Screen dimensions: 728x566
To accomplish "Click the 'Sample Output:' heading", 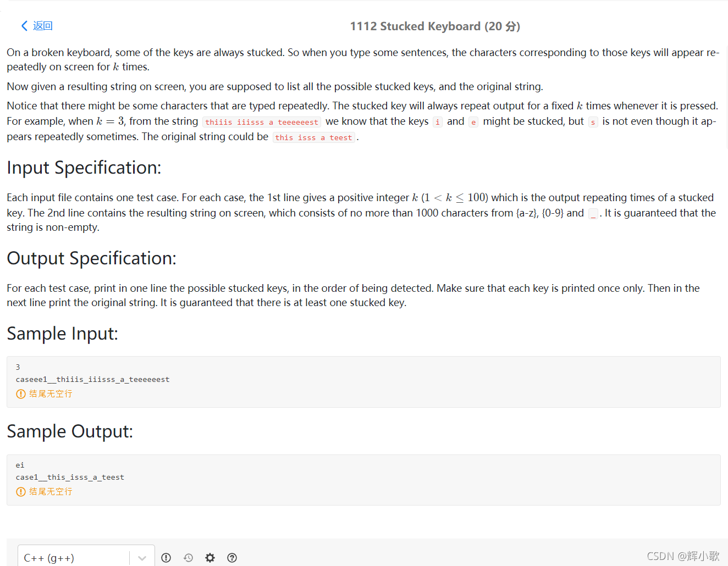I will click(70, 431).
